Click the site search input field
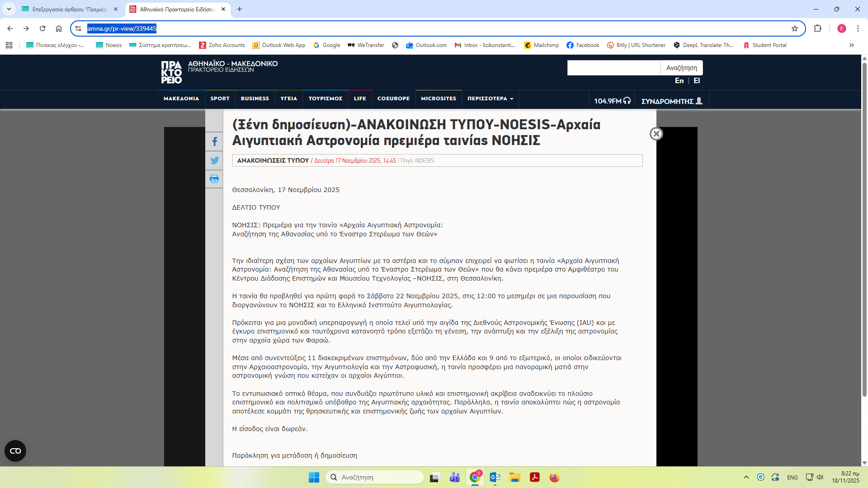This screenshot has height=488, width=868. [613, 68]
